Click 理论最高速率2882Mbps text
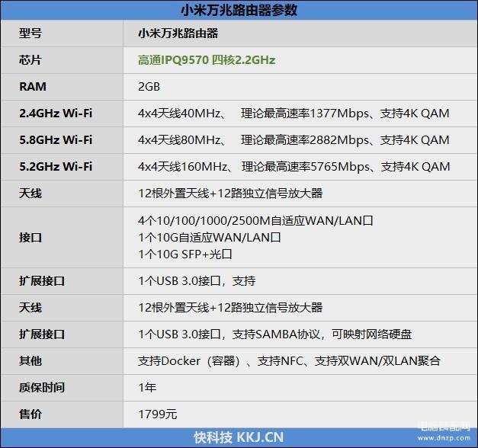Screen dimensions: 478x448 (305, 140)
